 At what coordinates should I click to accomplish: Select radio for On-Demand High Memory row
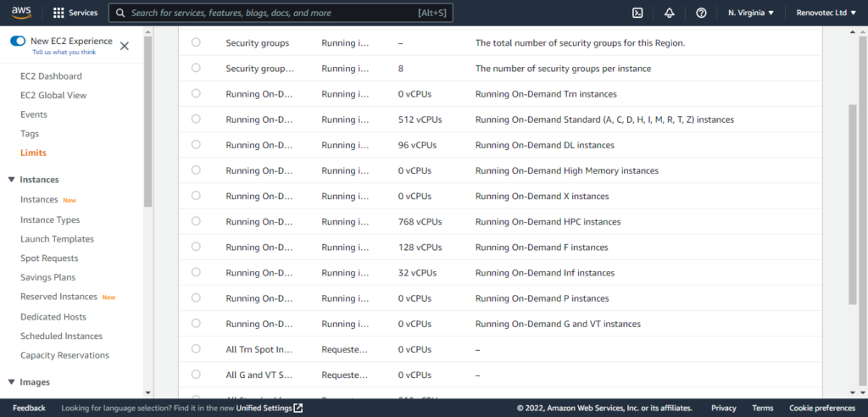pos(196,170)
